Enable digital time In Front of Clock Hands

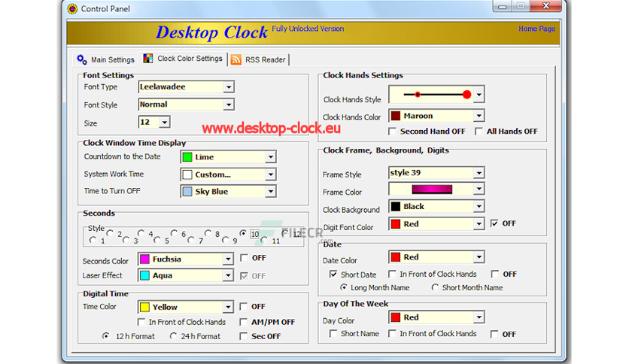(141, 322)
